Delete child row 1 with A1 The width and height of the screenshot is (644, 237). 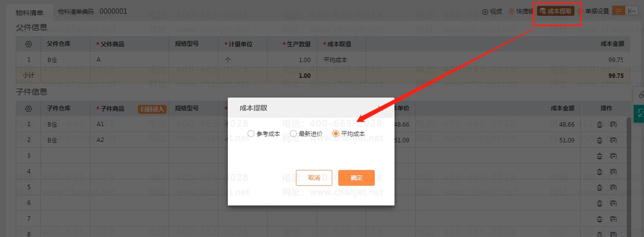[600, 125]
